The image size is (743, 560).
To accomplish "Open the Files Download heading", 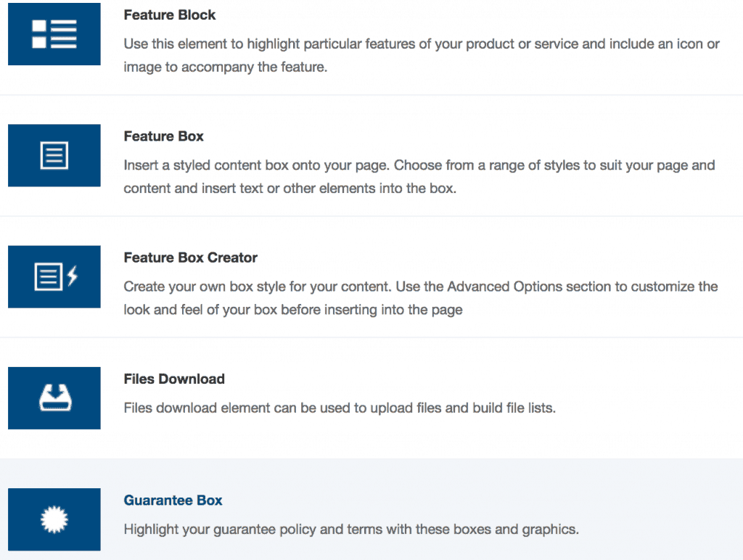I will [174, 379].
